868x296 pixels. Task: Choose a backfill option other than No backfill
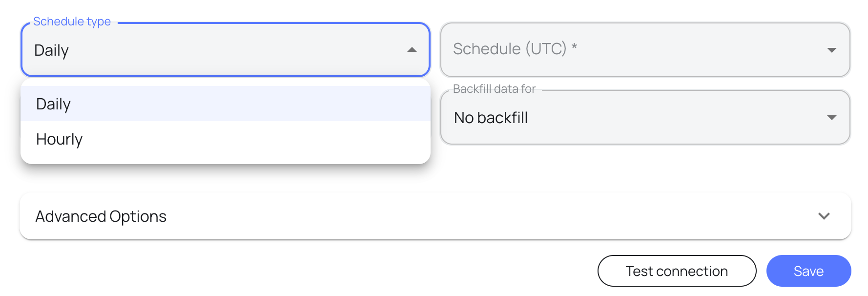pos(832,117)
